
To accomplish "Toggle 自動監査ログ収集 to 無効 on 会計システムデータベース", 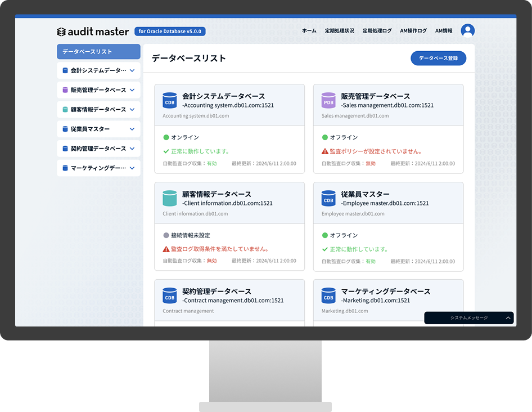I will pos(211,164).
